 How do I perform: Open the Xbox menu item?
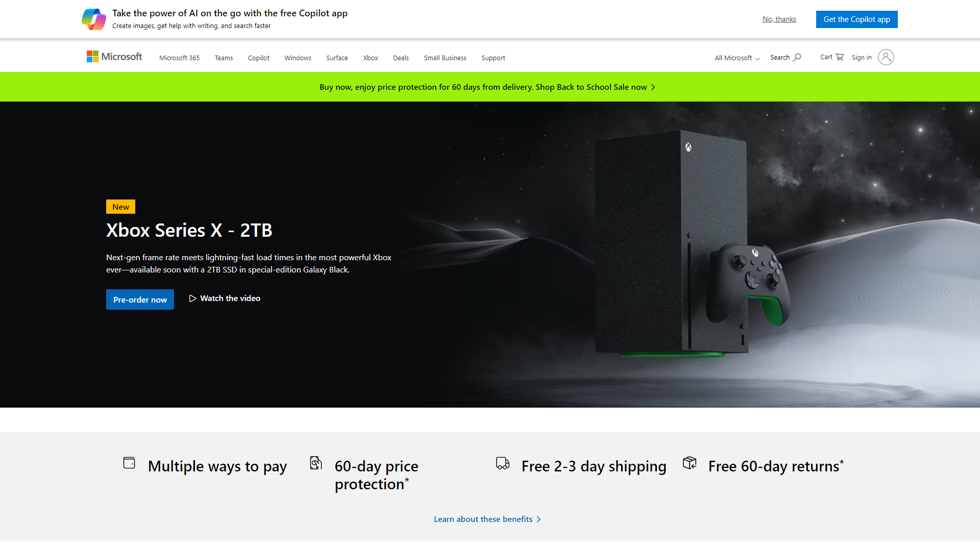[371, 58]
